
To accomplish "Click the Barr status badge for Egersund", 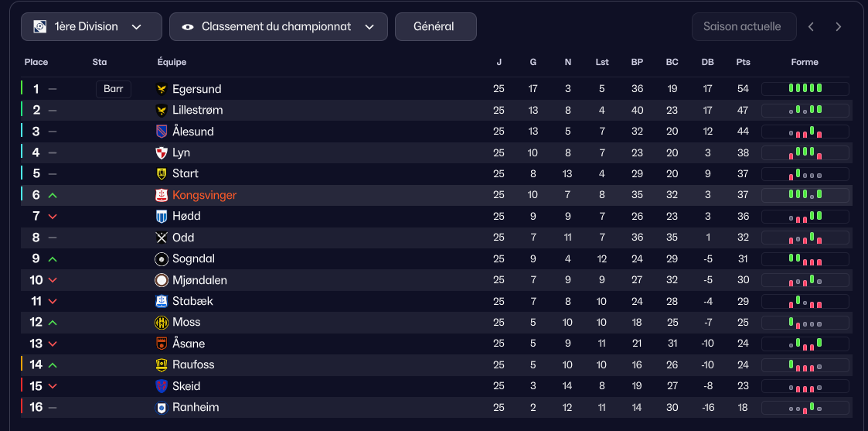I will pos(114,89).
